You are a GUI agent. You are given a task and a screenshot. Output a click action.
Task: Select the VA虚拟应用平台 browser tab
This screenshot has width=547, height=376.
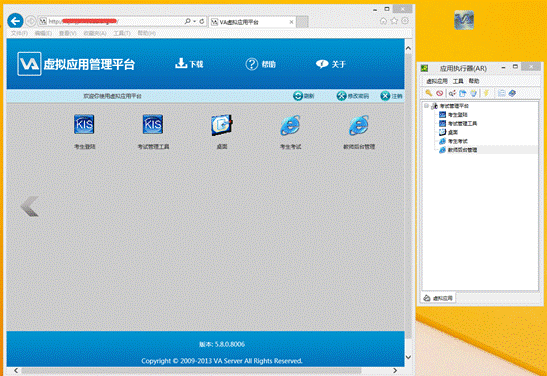pyautogui.click(x=253, y=22)
